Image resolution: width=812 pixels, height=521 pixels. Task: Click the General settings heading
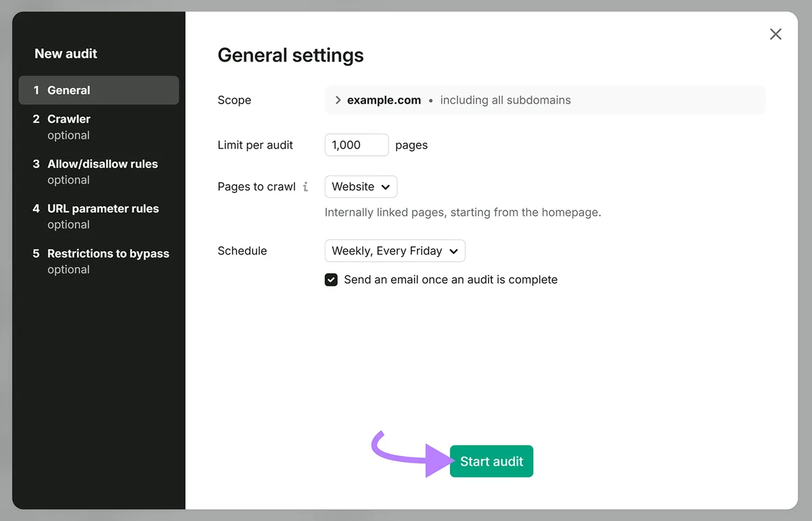291,55
